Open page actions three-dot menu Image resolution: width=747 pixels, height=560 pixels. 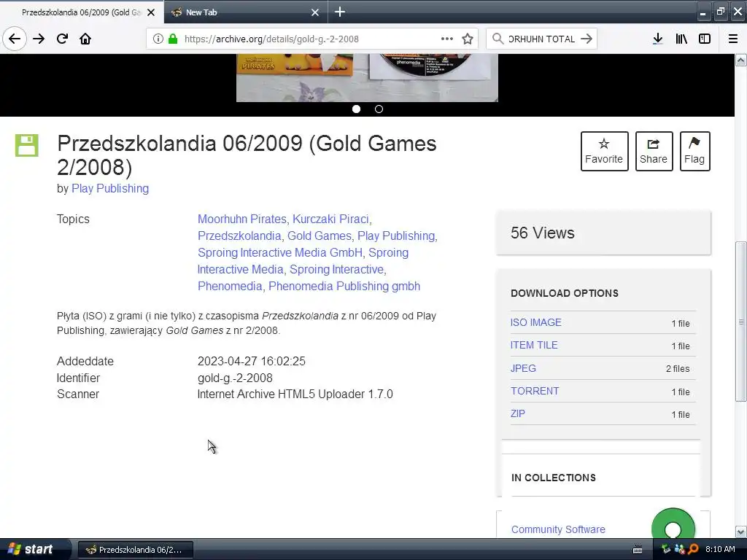point(447,39)
